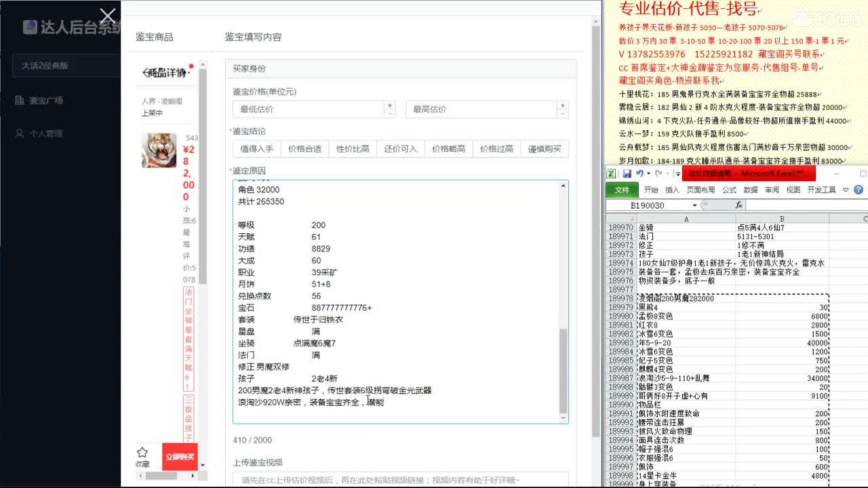Decrease the 最高估价 value with minus stepper
This screenshot has width=868, height=488.
(x=563, y=113)
